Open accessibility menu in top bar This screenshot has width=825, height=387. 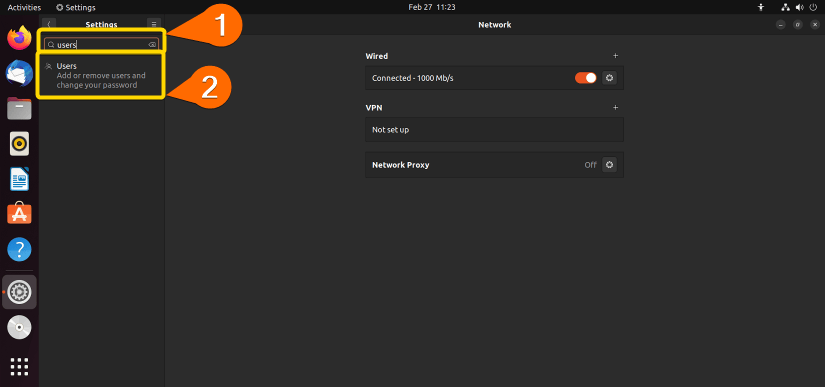[x=760, y=7]
